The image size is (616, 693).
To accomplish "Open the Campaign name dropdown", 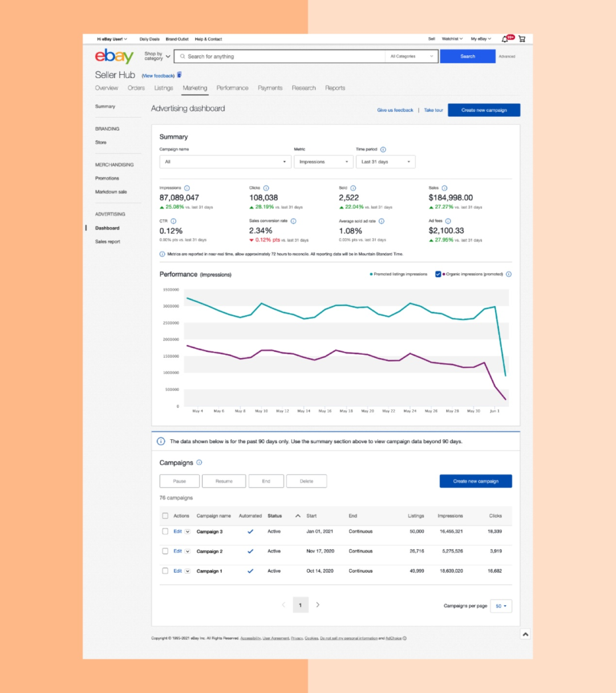I will [x=225, y=162].
